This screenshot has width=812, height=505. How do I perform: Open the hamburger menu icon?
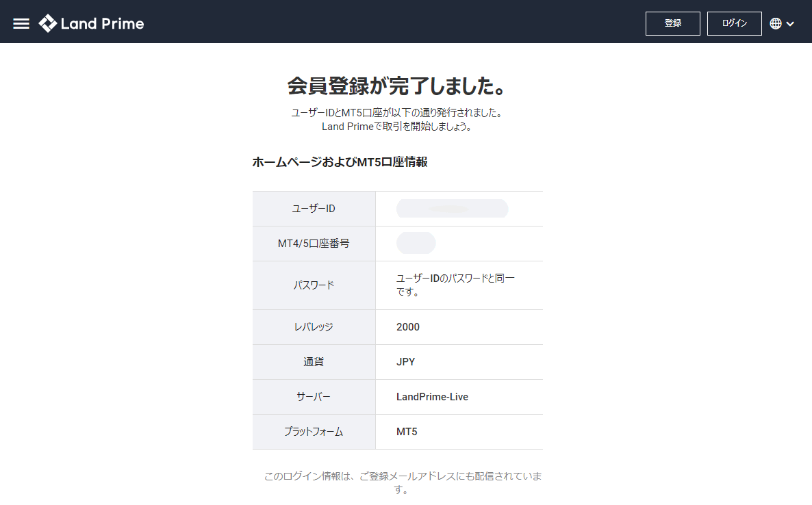tap(21, 24)
